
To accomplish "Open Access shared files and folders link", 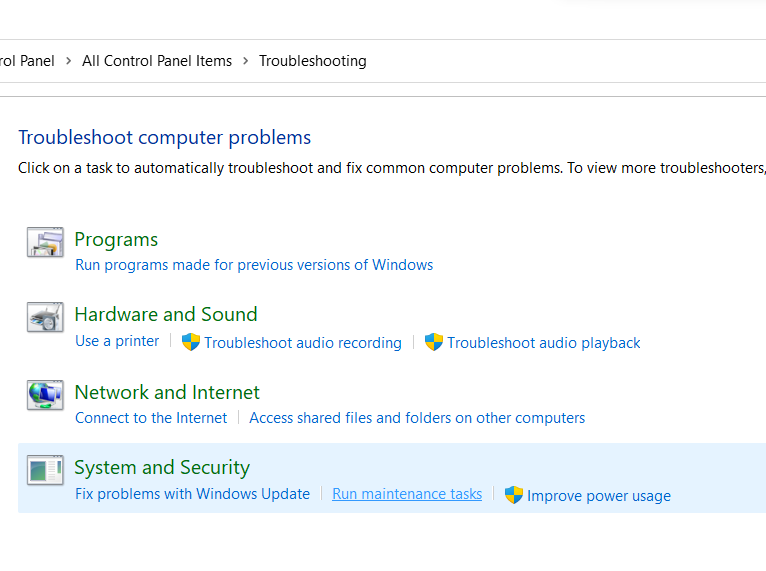I will [417, 418].
